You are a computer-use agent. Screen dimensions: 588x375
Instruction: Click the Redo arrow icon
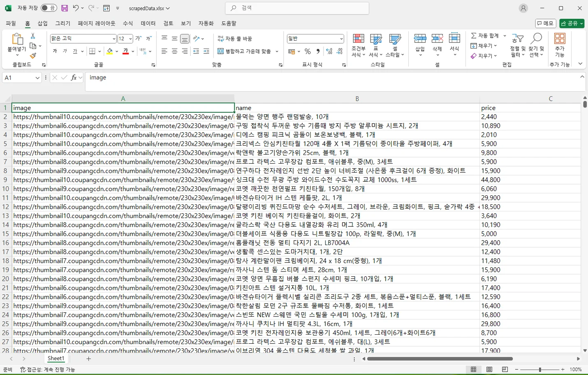point(91,8)
